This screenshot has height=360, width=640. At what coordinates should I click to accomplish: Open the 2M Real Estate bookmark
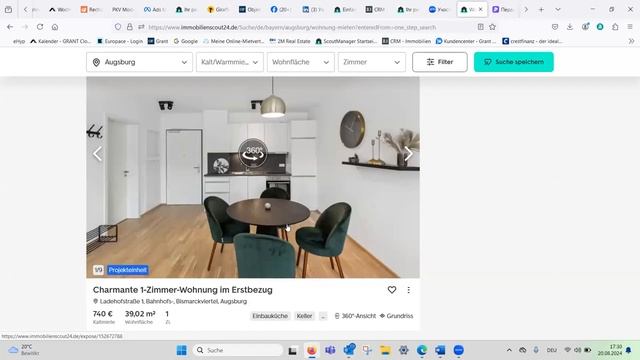290,41
